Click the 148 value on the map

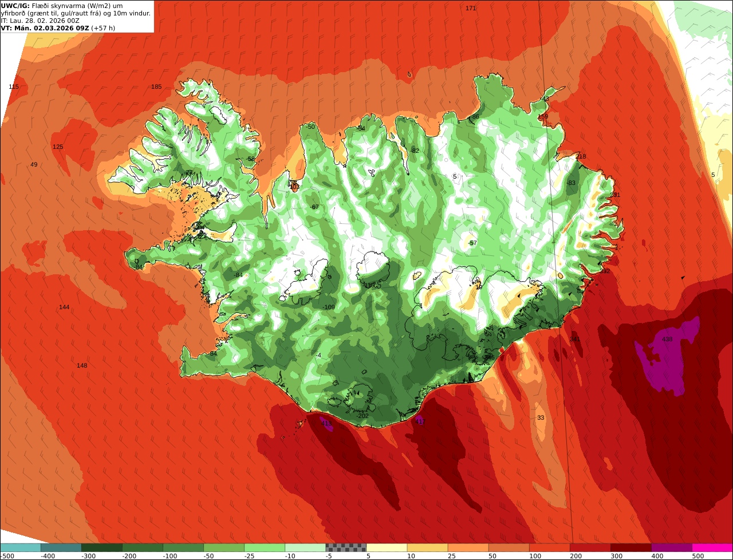pos(82,365)
